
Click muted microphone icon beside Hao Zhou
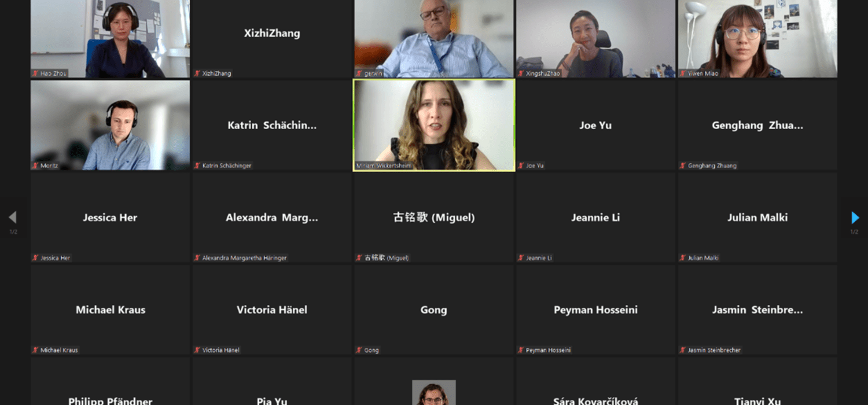[x=35, y=73]
